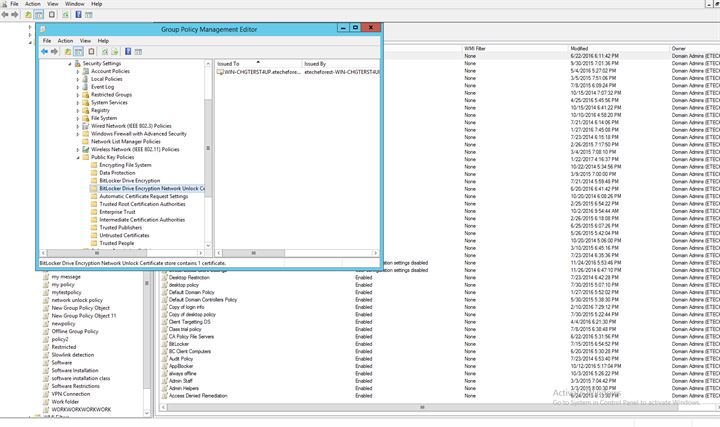Expand the Account Policies tree node

pyautogui.click(x=78, y=72)
